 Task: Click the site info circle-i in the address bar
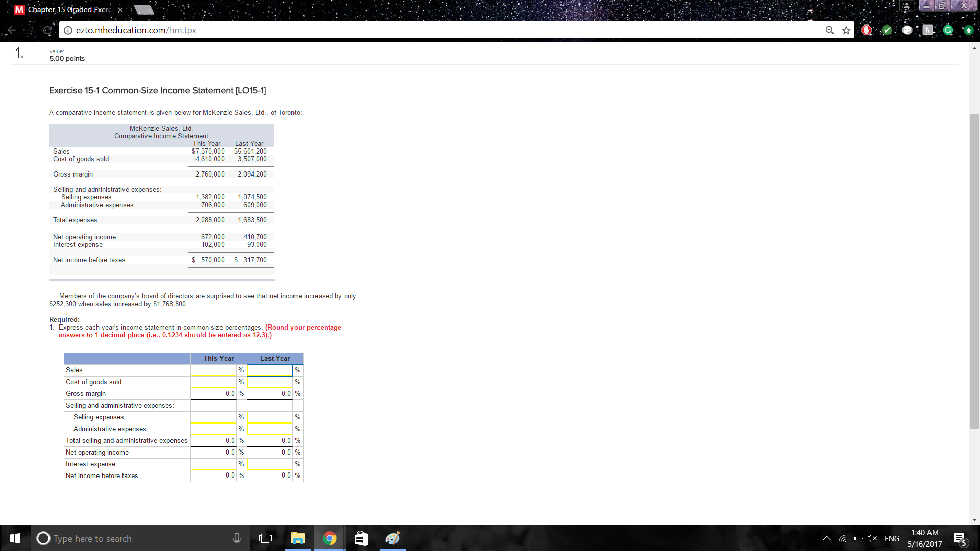pyautogui.click(x=68, y=30)
